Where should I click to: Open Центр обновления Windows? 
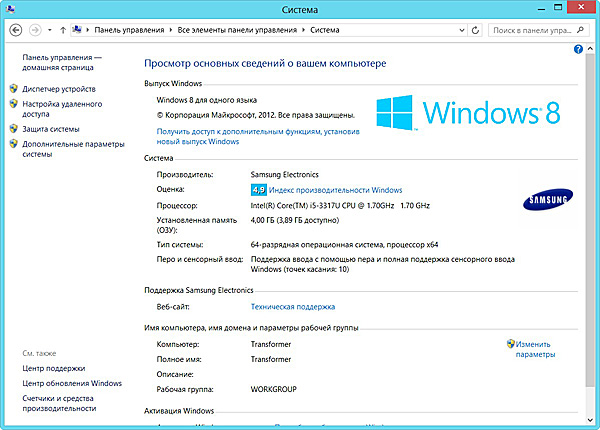tap(71, 383)
